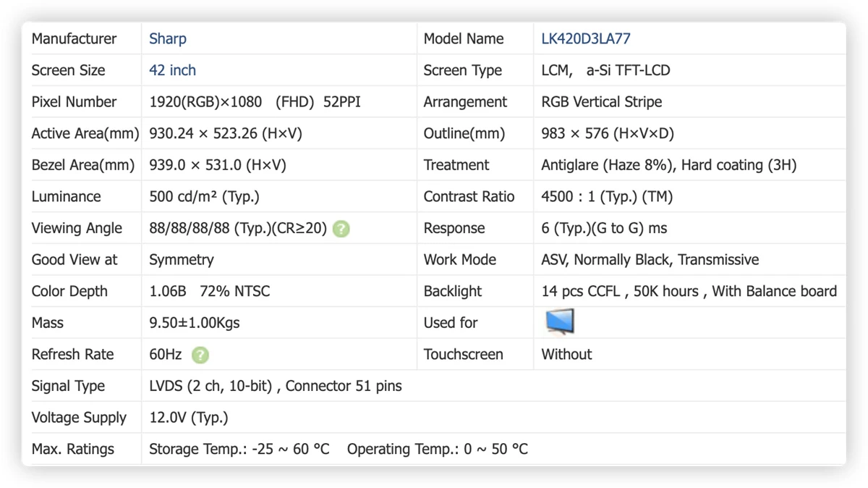This screenshot has height=488, width=868.
Task: Click the 930.24 × 523.26 (H×V) value
Action: pos(226,133)
